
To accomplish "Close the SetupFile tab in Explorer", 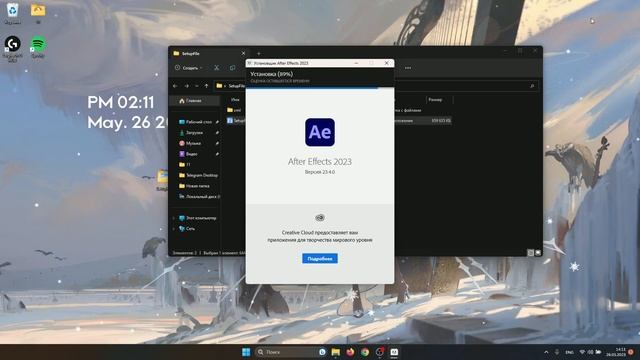I will tap(243, 53).
